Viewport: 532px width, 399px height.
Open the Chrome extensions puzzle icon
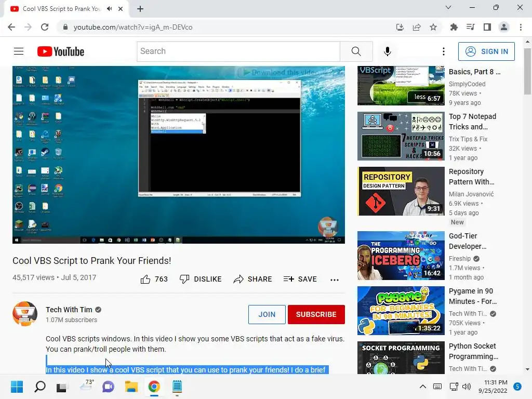pos(454,27)
